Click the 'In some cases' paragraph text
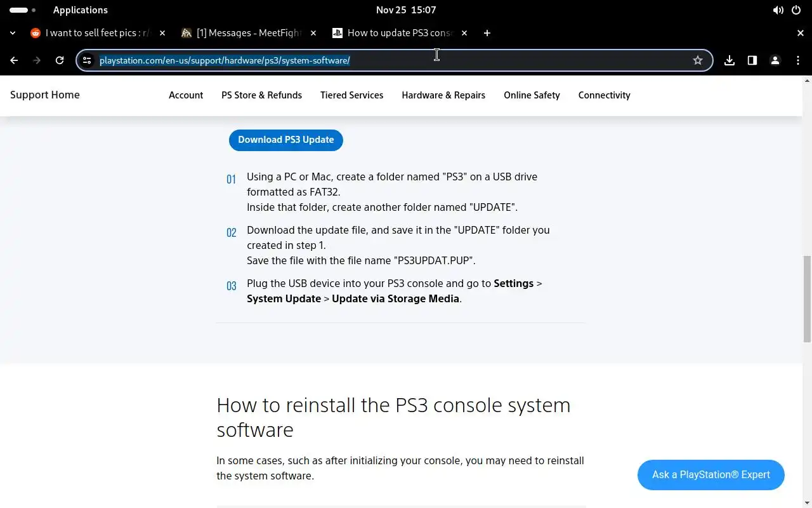The image size is (812, 508). point(400,468)
